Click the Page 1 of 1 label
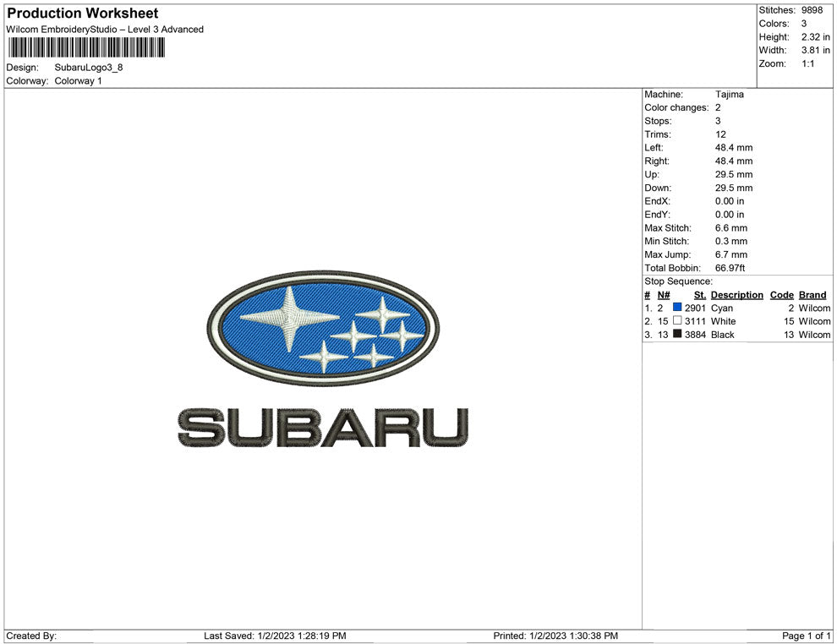837x644 pixels. [805, 636]
